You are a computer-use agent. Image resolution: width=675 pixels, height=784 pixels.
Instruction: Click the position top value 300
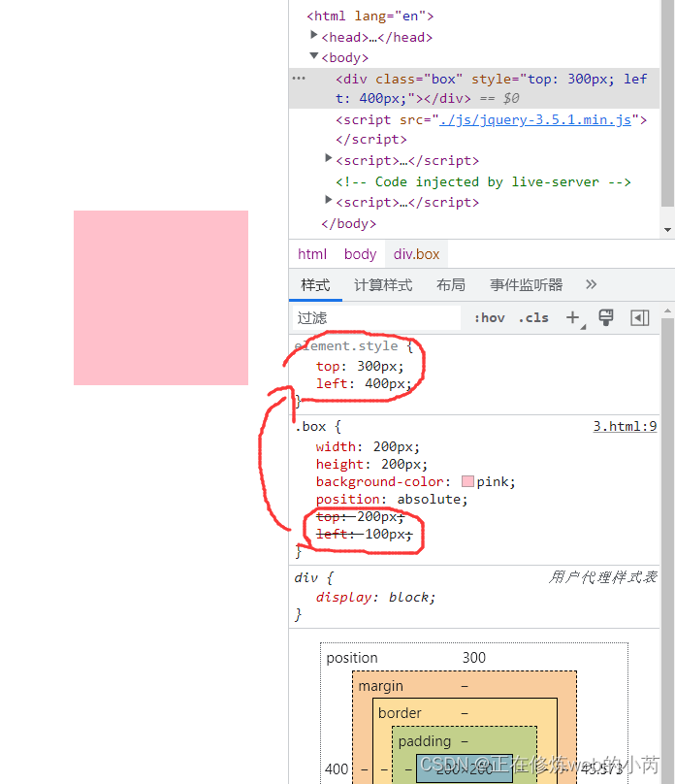pyautogui.click(x=473, y=658)
